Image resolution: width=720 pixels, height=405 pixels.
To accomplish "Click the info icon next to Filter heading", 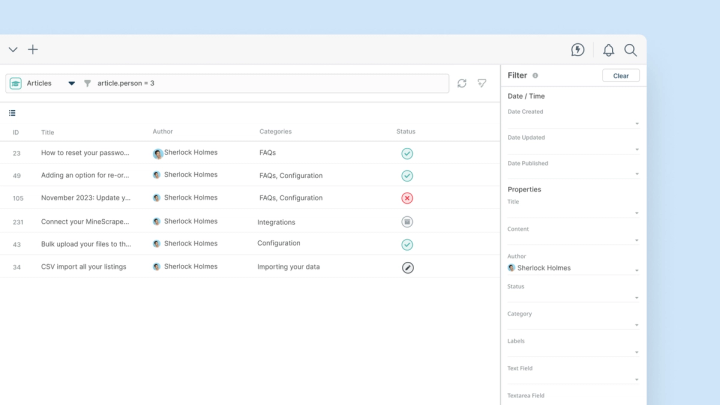I will (x=535, y=76).
